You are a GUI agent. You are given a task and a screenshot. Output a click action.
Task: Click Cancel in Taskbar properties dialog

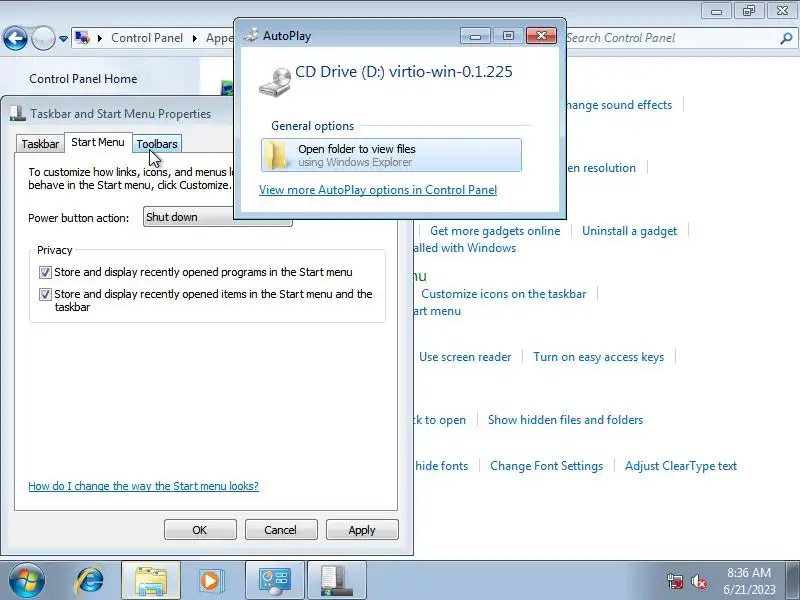point(281,530)
